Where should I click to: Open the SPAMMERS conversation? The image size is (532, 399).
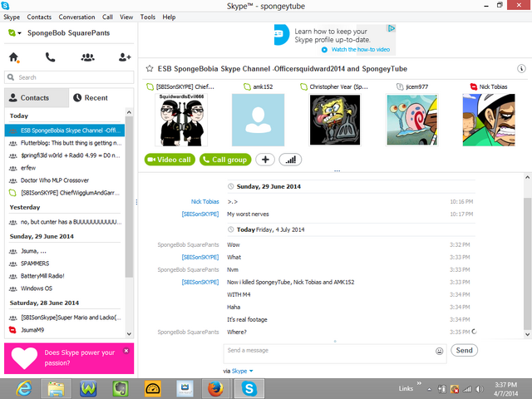65,264
